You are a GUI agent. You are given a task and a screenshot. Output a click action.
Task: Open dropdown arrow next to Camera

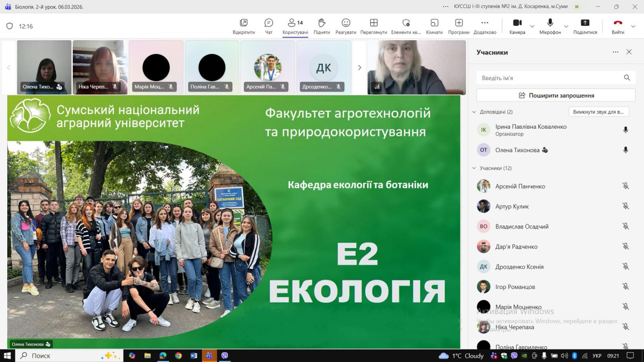532,27
